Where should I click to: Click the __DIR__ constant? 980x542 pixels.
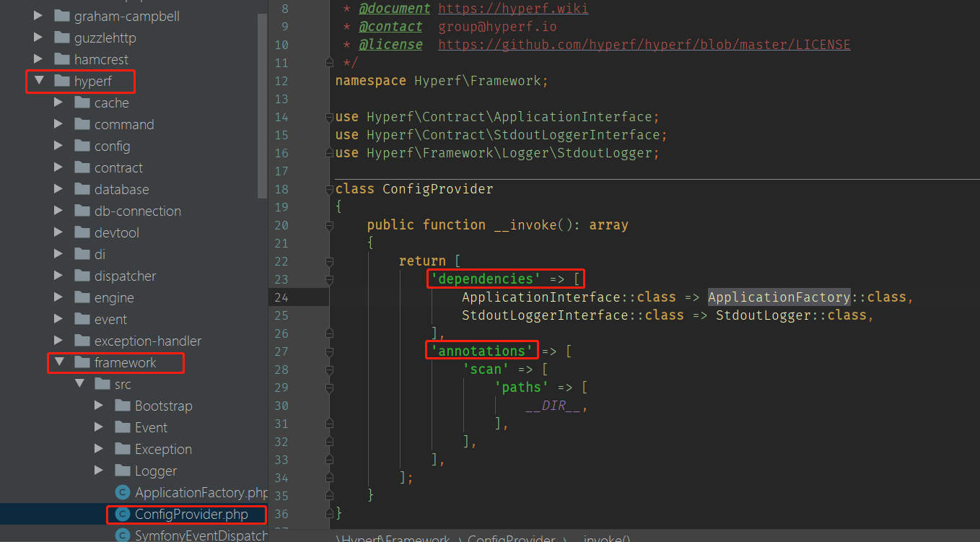click(553, 406)
